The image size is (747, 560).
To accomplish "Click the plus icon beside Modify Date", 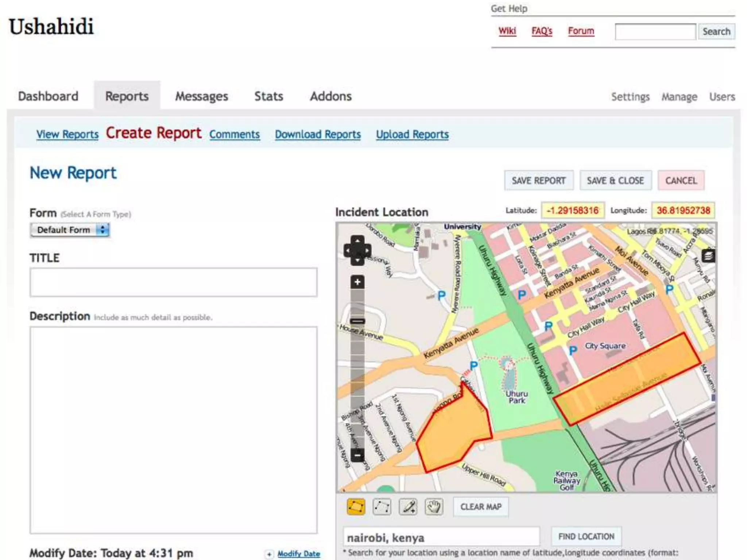I will tap(269, 554).
